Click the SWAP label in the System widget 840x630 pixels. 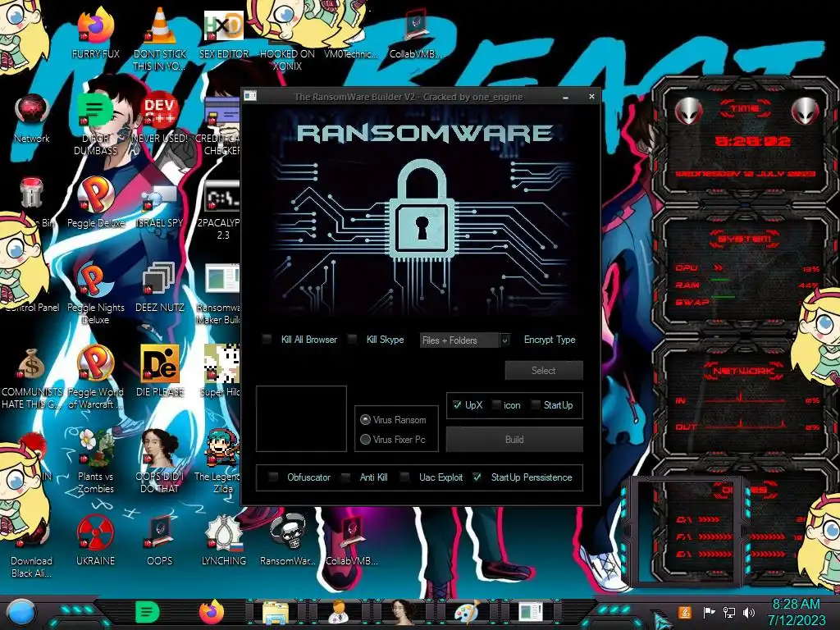coord(692,302)
